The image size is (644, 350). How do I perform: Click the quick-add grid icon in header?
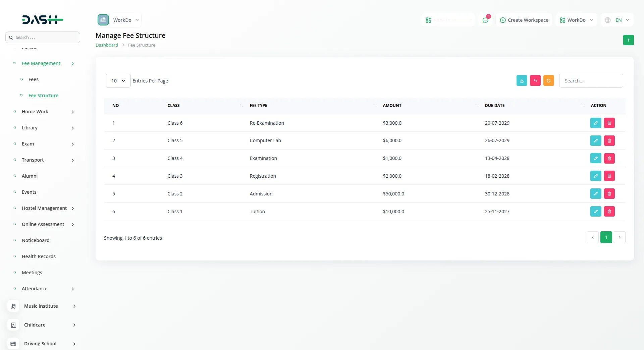click(x=428, y=20)
